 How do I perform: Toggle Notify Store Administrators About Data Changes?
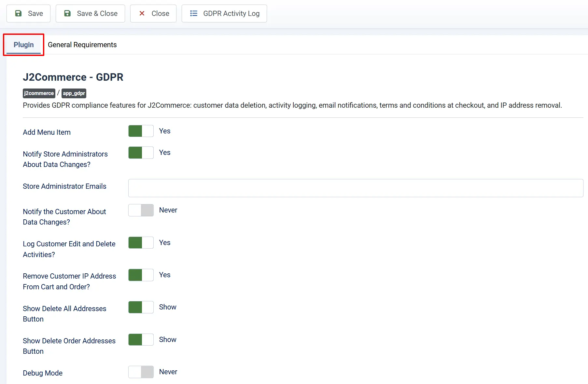tap(141, 153)
